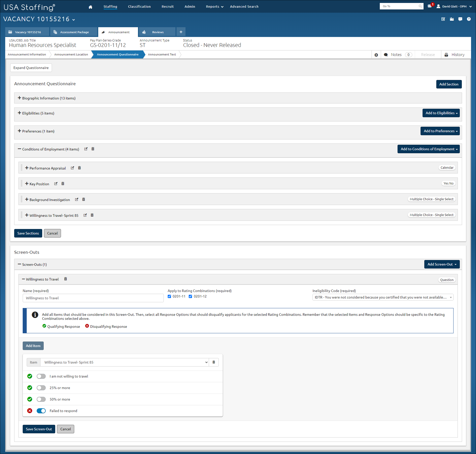This screenshot has height=454, width=476.
Task: Open Add to Conditions of Employment dropdown
Action: (x=429, y=149)
